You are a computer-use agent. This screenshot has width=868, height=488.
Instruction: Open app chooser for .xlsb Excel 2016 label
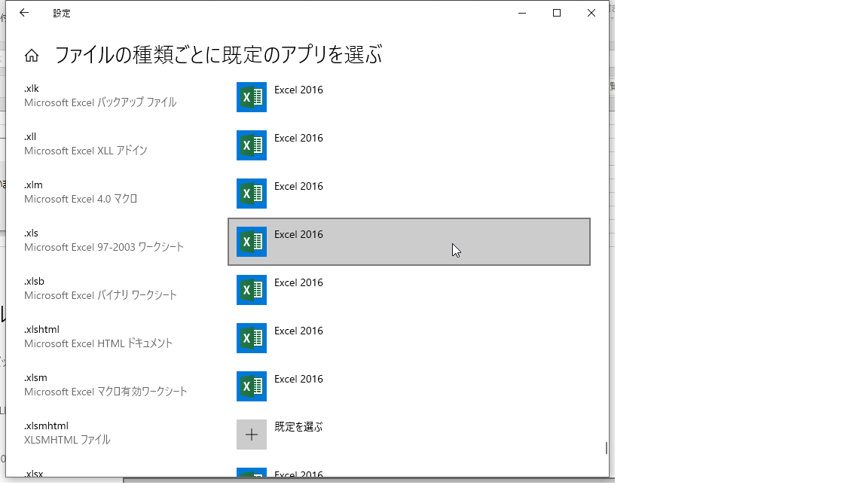(x=298, y=282)
